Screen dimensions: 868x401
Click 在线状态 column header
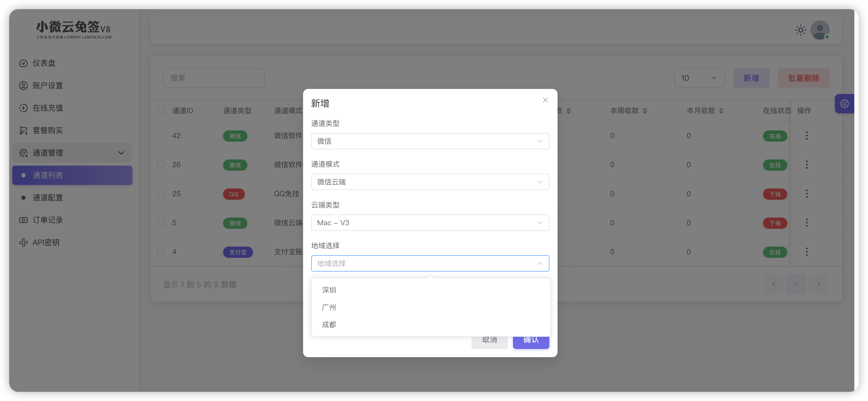777,111
